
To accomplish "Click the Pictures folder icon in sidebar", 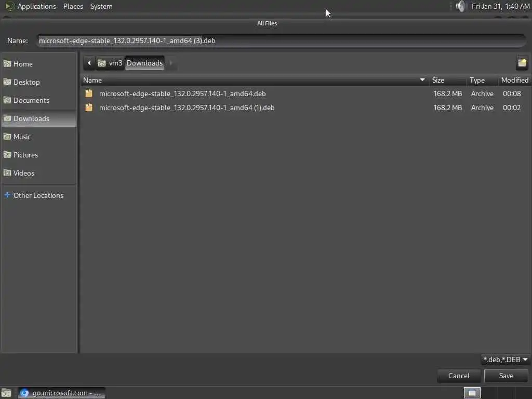I will (x=7, y=155).
